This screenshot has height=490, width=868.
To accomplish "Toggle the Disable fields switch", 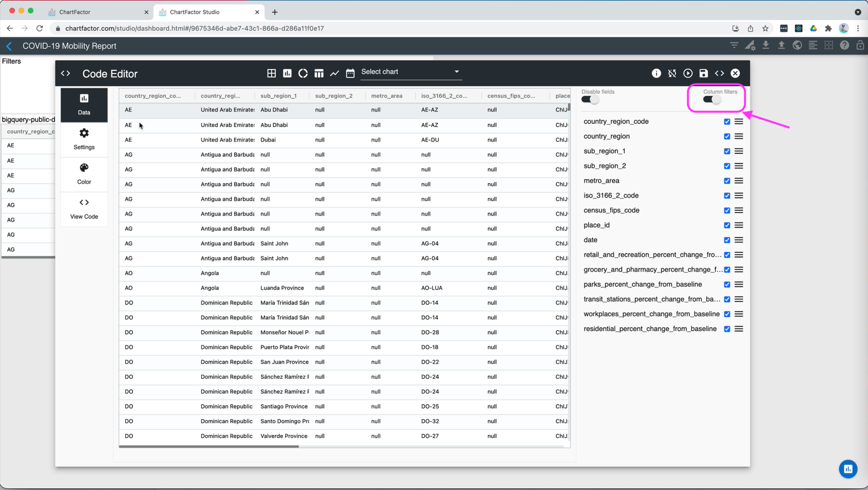I will pyautogui.click(x=590, y=99).
